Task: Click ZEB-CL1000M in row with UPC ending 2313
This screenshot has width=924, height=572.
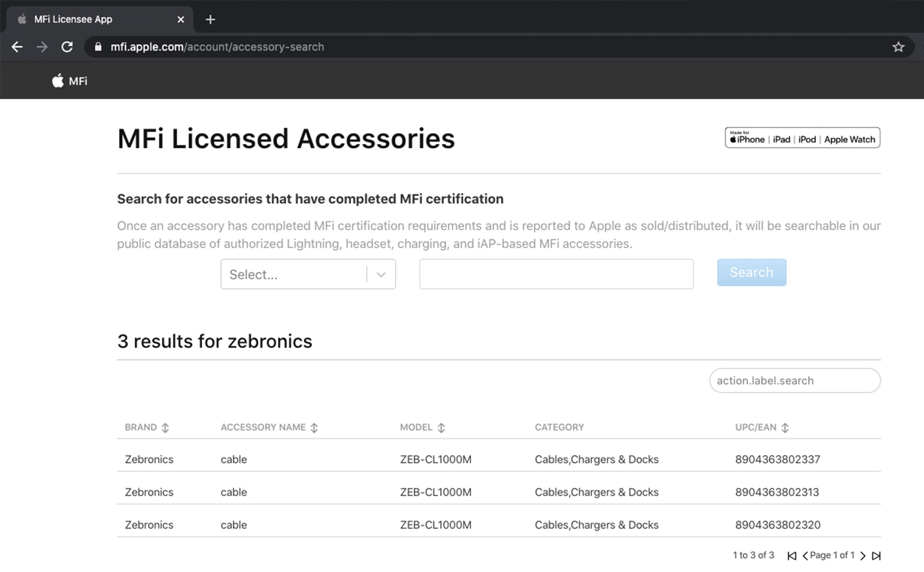Action: pyautogui.click(x=436, y=492)
